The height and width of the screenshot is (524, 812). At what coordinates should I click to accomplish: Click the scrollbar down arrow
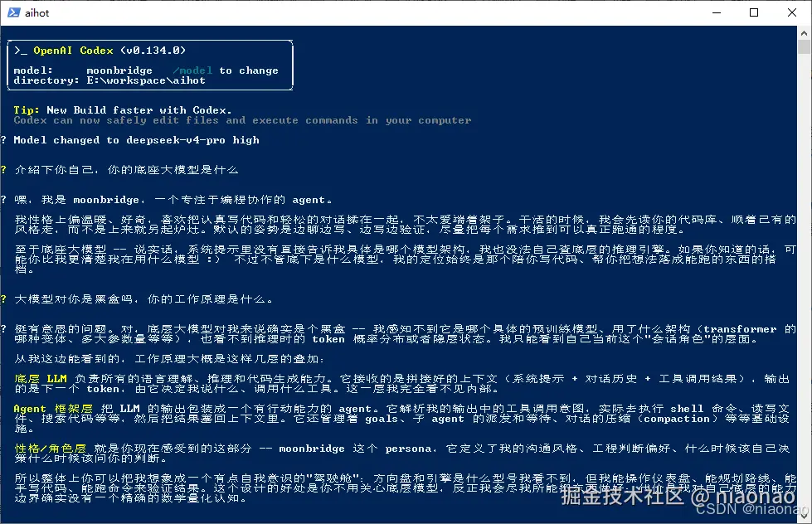pos(804,517)
